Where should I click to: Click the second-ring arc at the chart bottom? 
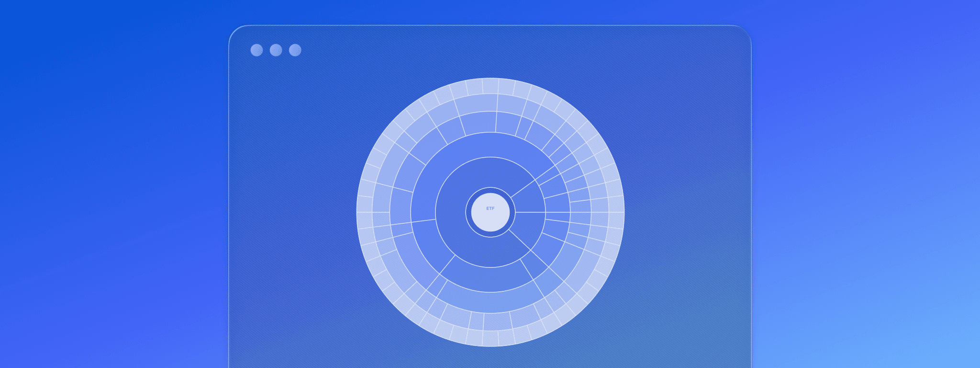(488, 279)
